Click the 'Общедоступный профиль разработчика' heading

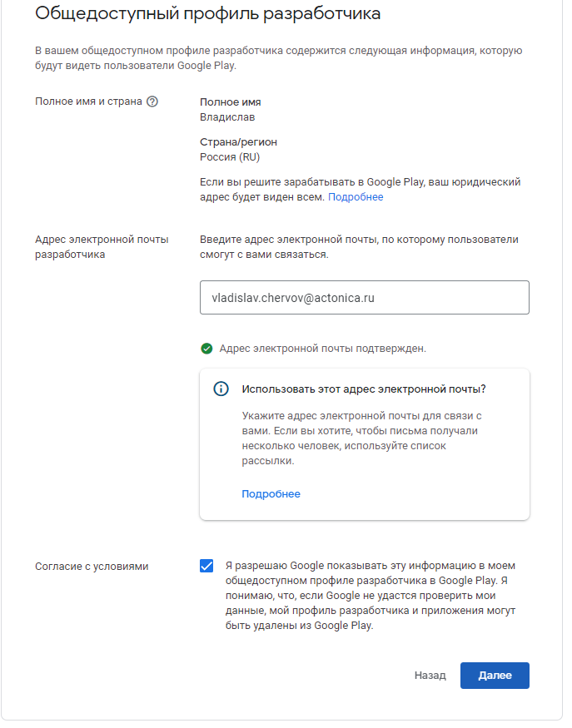coord(207,13)
